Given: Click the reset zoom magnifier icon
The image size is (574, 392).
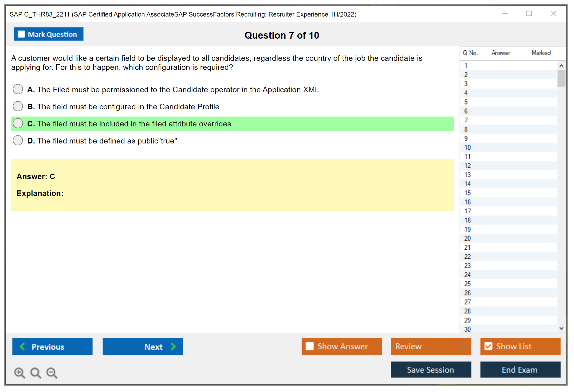Looking at the screenshot, I should 36,373.
